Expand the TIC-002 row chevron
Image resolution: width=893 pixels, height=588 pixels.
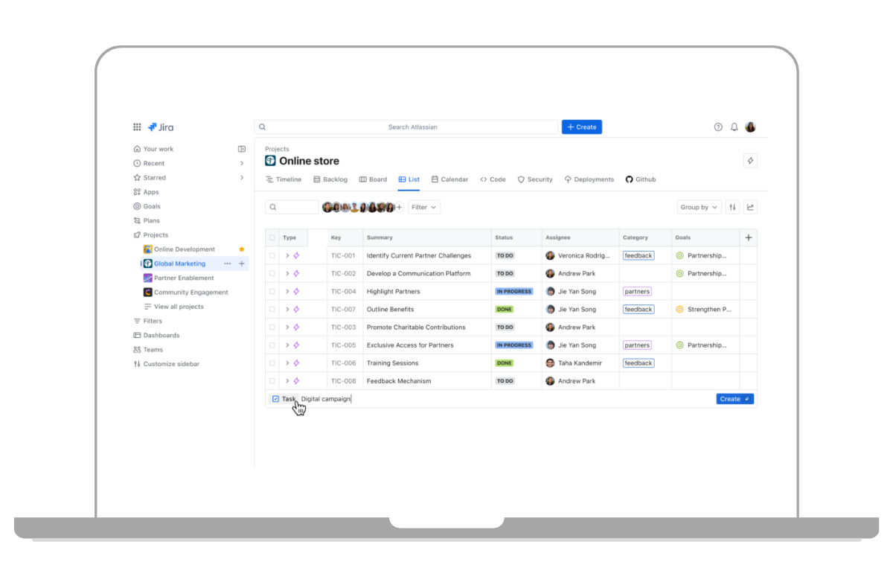(287, 274)
